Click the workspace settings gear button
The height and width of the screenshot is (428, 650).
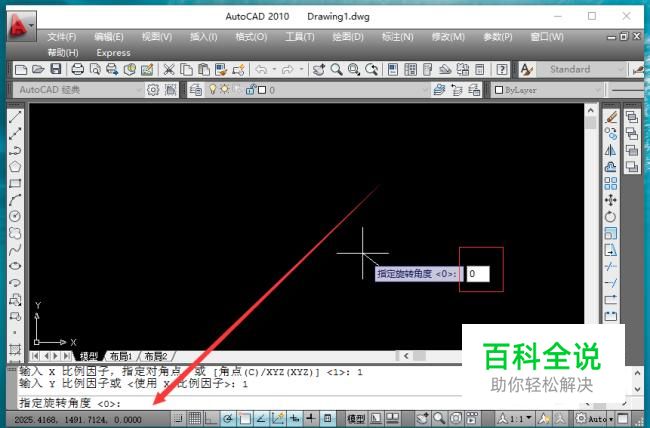[x=153, y=90]
